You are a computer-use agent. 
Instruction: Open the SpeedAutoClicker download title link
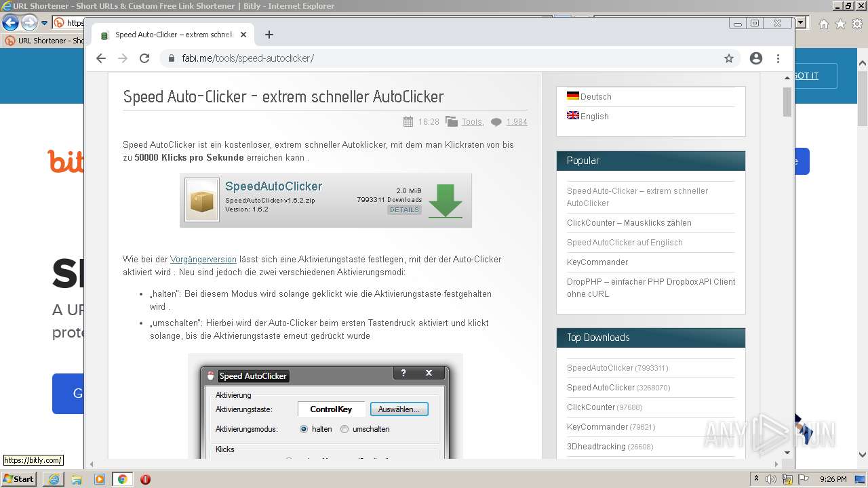273,186
